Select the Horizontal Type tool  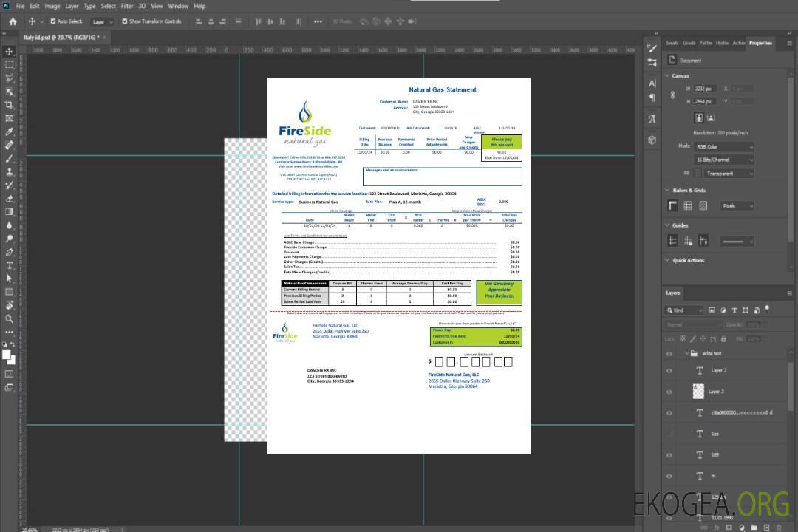click(9, 265)
